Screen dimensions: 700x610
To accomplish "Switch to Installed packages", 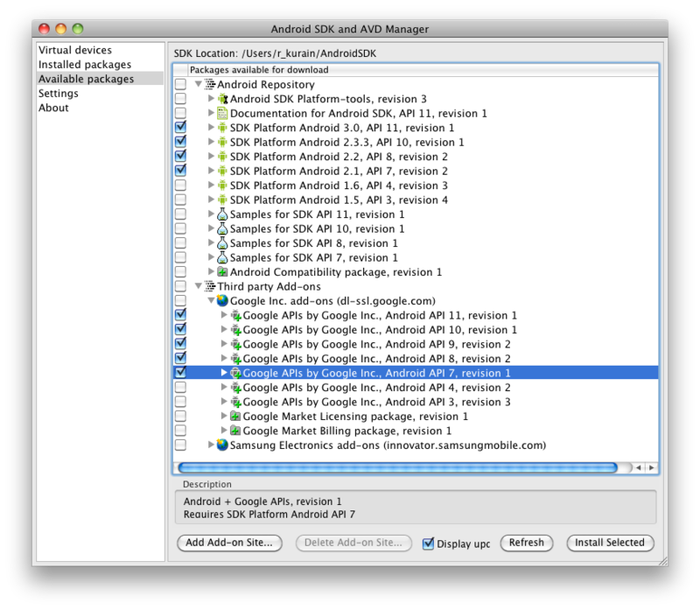I will (85, 64).
